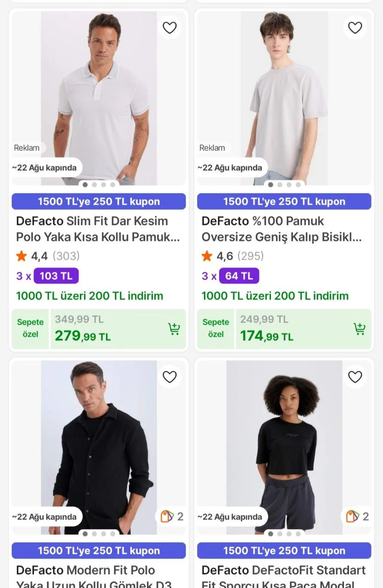The image size is (383, 588).
Task: Tap color options icon on black shirt
Action: pyautogui.click(x=167, y=516)
